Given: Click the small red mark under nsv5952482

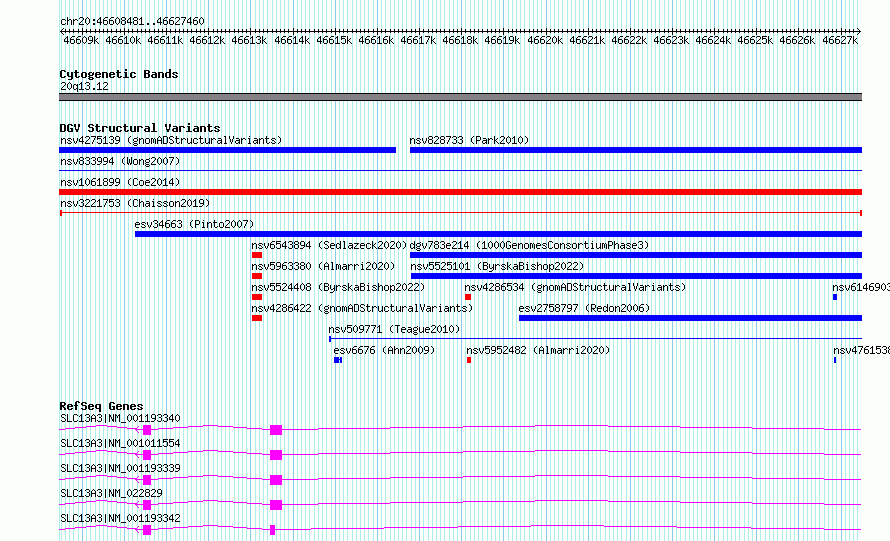Looking at the screenshot, I should (469, 360).
